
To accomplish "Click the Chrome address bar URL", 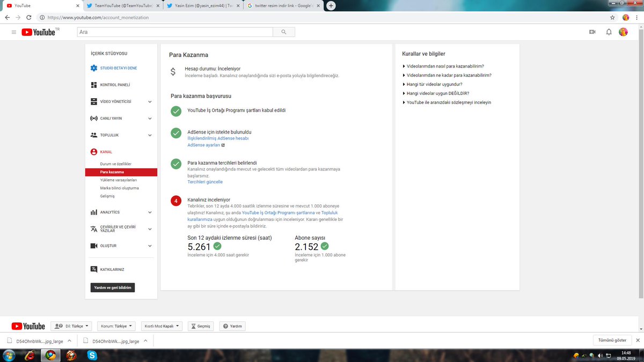I will 98,17.
